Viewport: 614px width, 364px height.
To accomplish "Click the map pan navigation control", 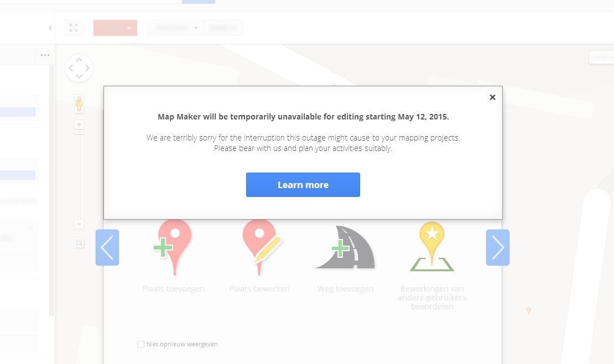I will pos(79,68).
